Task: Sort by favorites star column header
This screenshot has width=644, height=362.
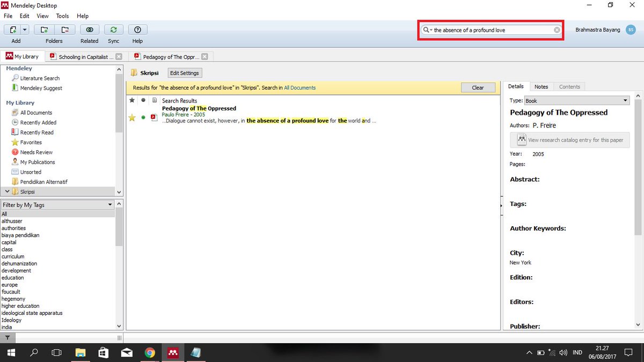Action: (x=132, y=100)
